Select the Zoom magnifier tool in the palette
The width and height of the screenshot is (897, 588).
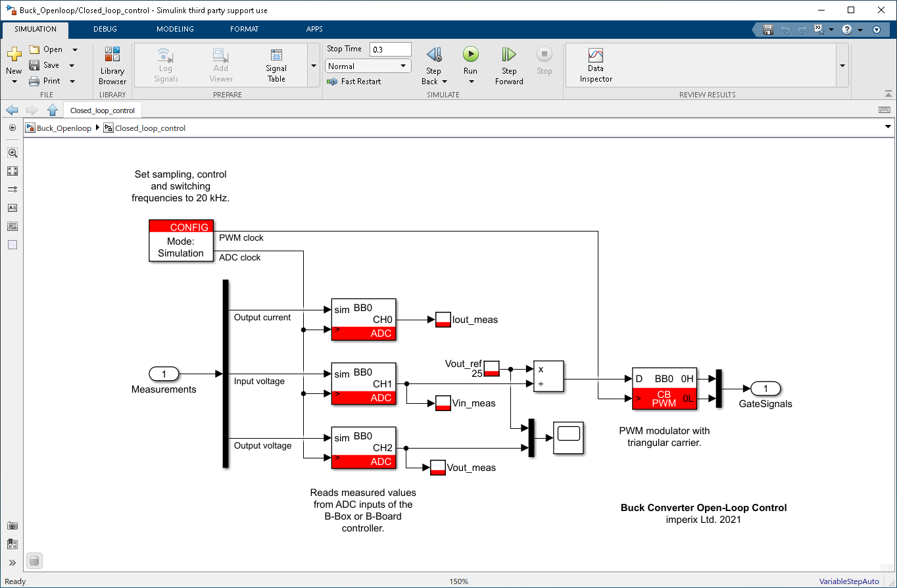pyautogui.click(x=12, y=152)
